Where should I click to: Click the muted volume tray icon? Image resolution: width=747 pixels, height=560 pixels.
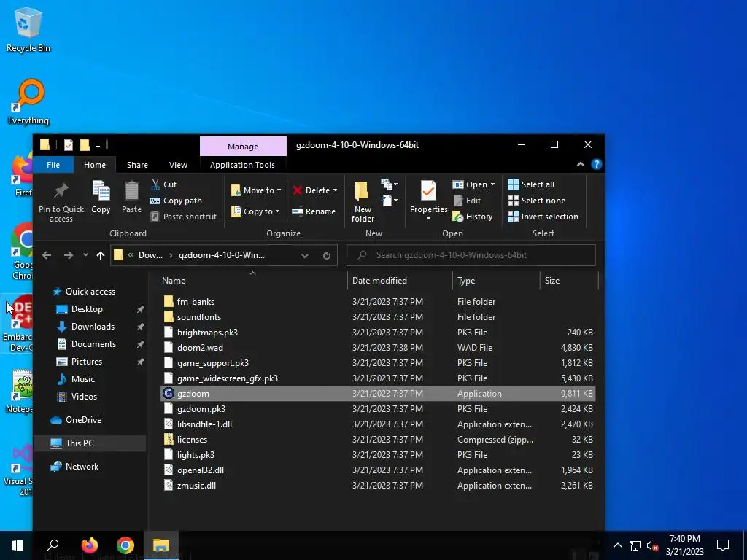point(652,545)
